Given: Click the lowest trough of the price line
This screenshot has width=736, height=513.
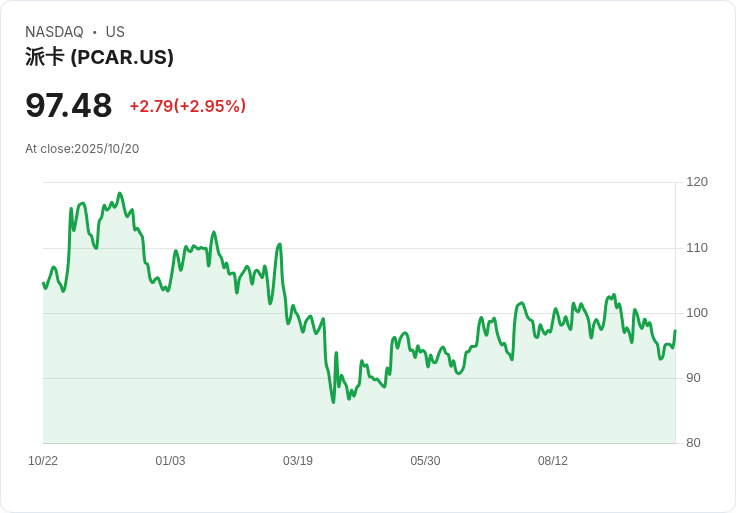Looking at the screenshot, I should 333,402.
